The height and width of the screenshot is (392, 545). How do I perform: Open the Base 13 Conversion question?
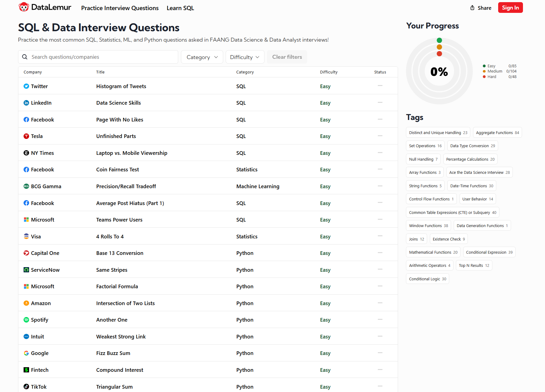click(120, 253)
